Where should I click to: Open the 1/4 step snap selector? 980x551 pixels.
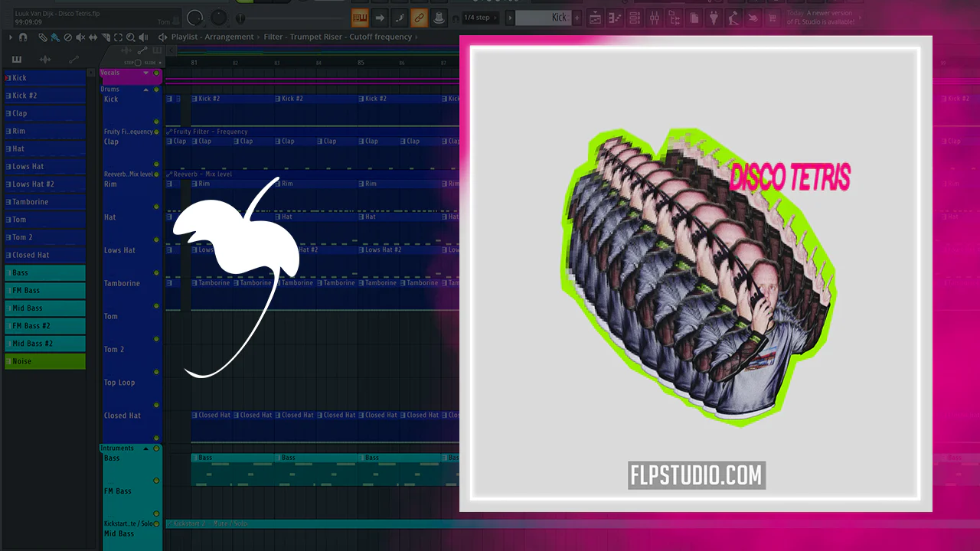point(481,18)
